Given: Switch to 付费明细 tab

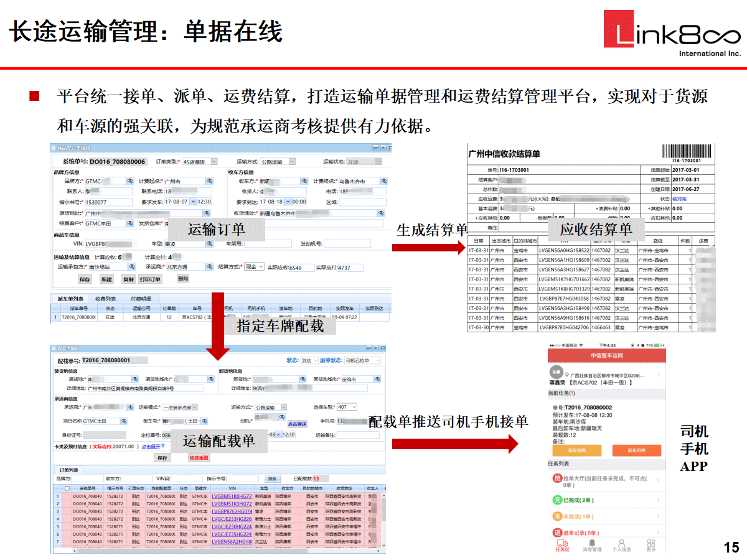Looking at the screenshot, I should click(141, 299).
